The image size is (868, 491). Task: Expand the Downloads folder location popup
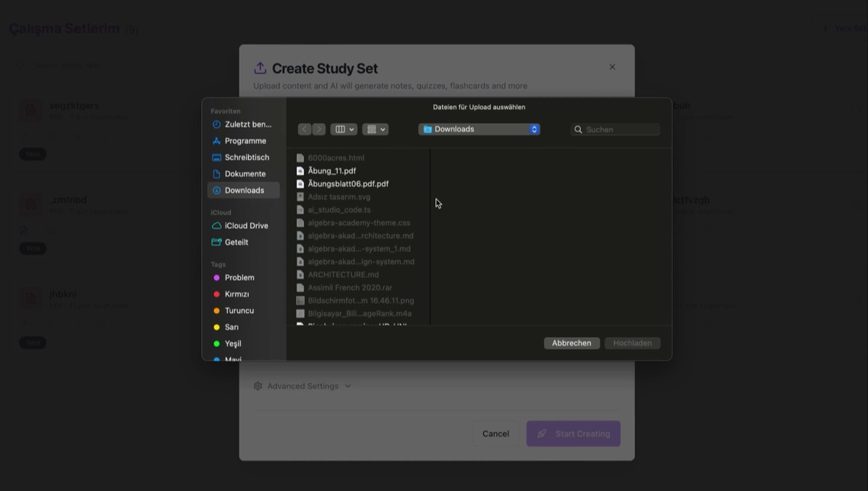coord(479,129)
